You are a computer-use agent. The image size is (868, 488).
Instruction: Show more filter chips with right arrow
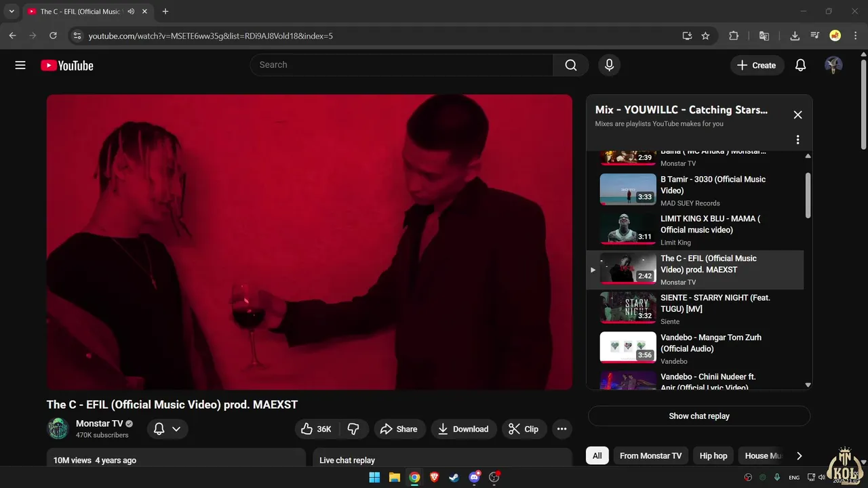coord(799,456)
